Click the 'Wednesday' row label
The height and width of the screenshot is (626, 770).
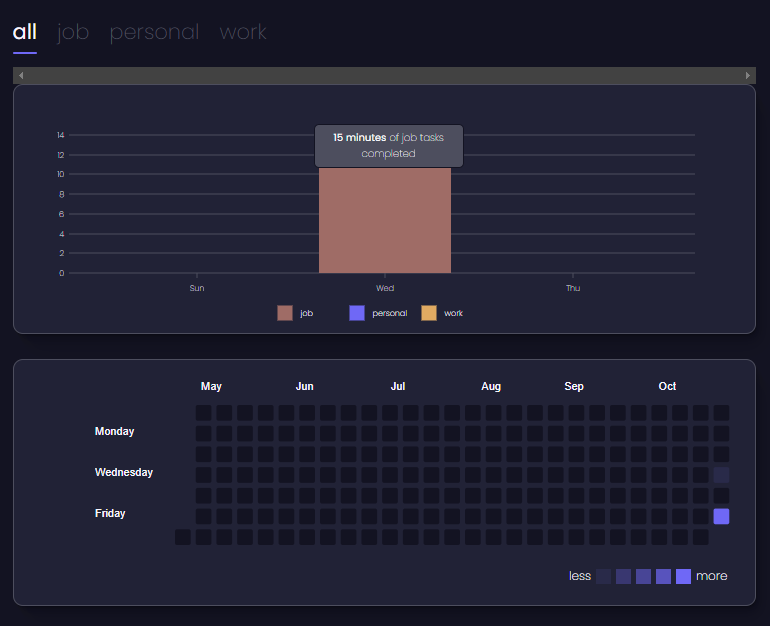124,472
